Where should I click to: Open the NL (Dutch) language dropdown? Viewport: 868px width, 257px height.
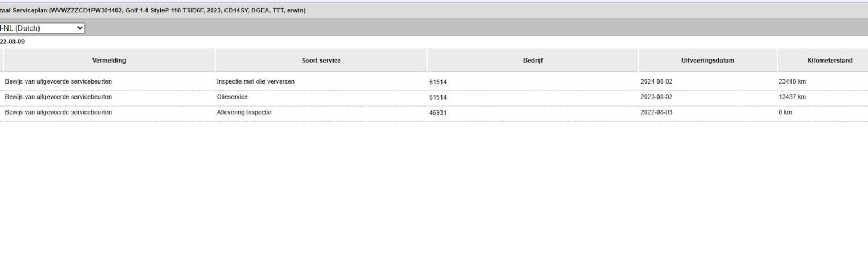(x=42, y=28)
